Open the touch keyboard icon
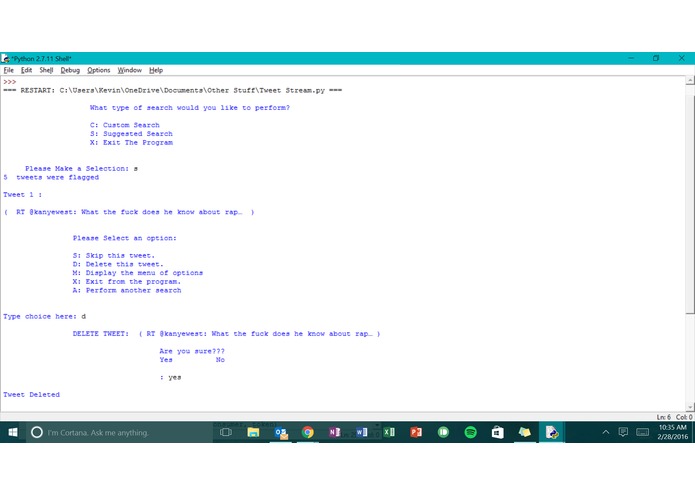Viewport: 695px width, 494px height. pos(642,432)
